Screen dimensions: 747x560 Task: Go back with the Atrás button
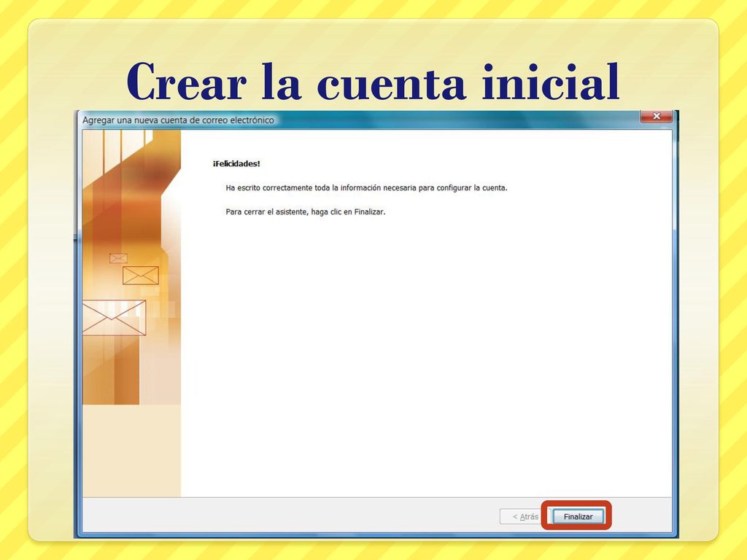[525, 516]
